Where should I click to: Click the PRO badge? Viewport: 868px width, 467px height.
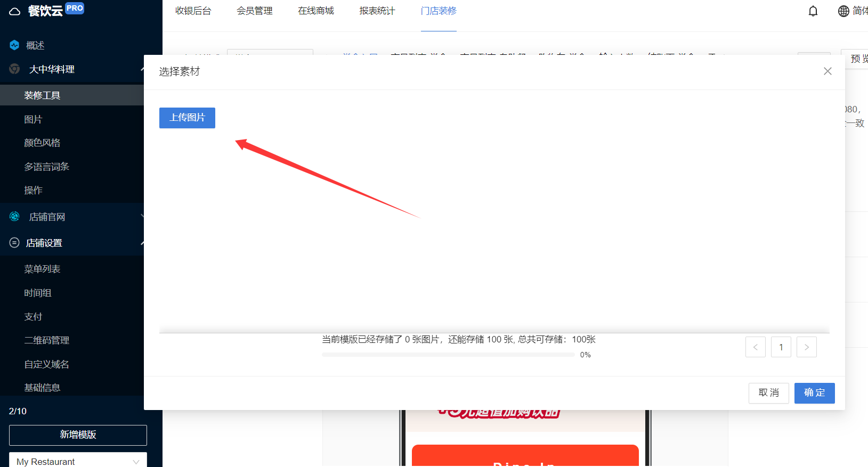click(x=75, y=8)
